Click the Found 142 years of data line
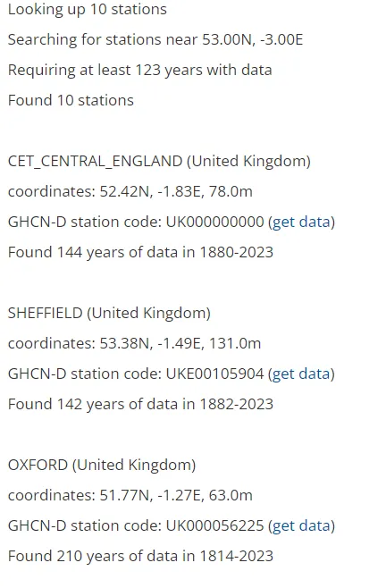This screenshot has width=386, height=588. pyautogui.click(x=140, y=404)
